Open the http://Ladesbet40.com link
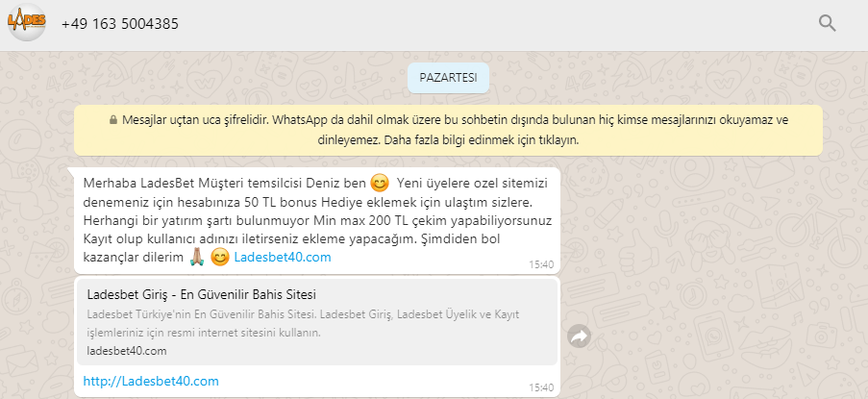Screen dimensions: 868x399 click(x=151, y=382)
